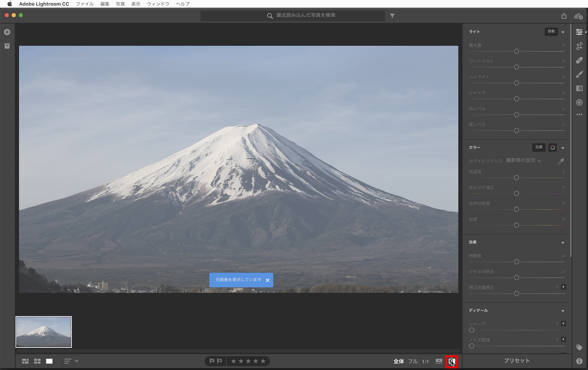The height and width of the screenshot is (370, 588).
Task: Open the Info panel icon
Action: click(x=579, y=361)
